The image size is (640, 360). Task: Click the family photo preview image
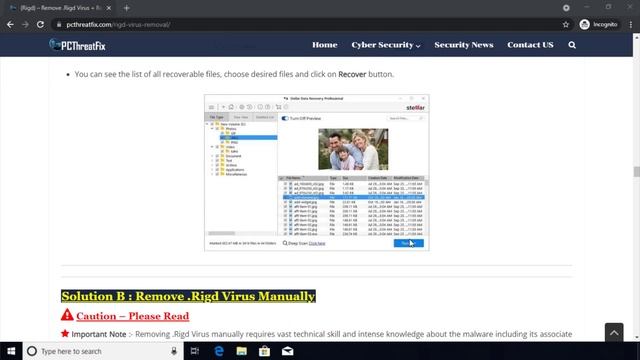(x=353, y=149)
